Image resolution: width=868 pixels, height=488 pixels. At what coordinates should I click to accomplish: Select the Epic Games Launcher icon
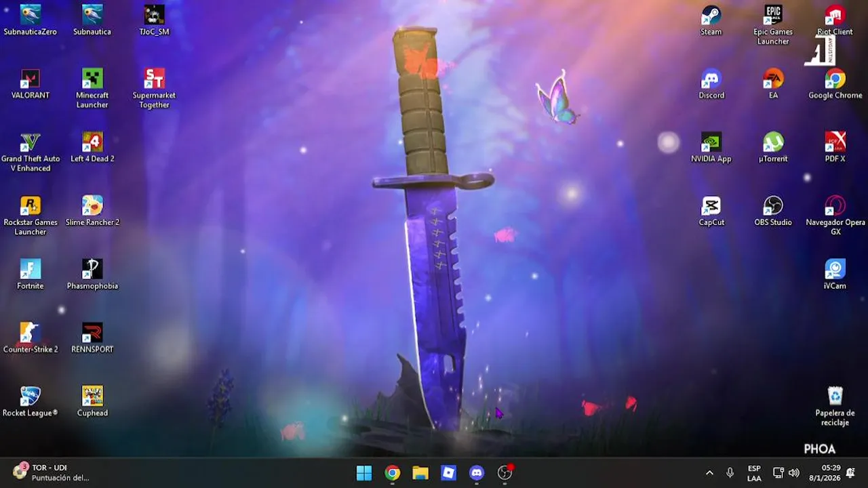click(x=773, y=25)
